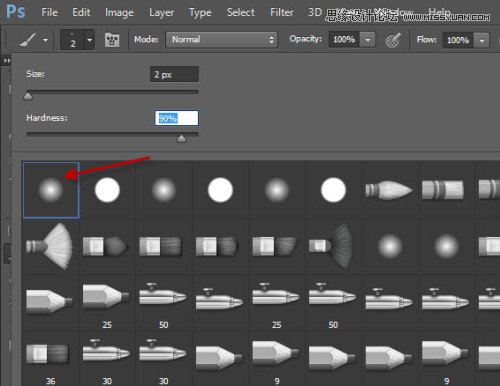Click the Hardness: label
Viewport: 500px width, 386px height.
coord(47,118)
